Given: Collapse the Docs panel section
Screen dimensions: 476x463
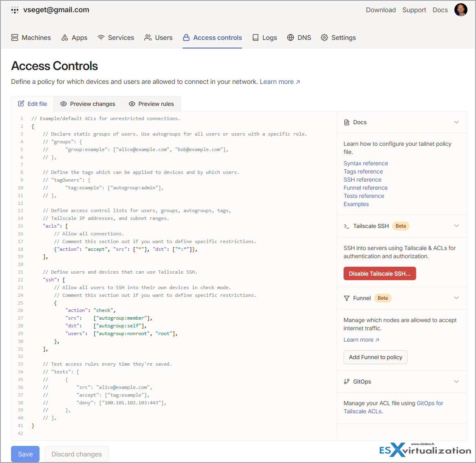Looking at the screenshot, I should 456,122.
